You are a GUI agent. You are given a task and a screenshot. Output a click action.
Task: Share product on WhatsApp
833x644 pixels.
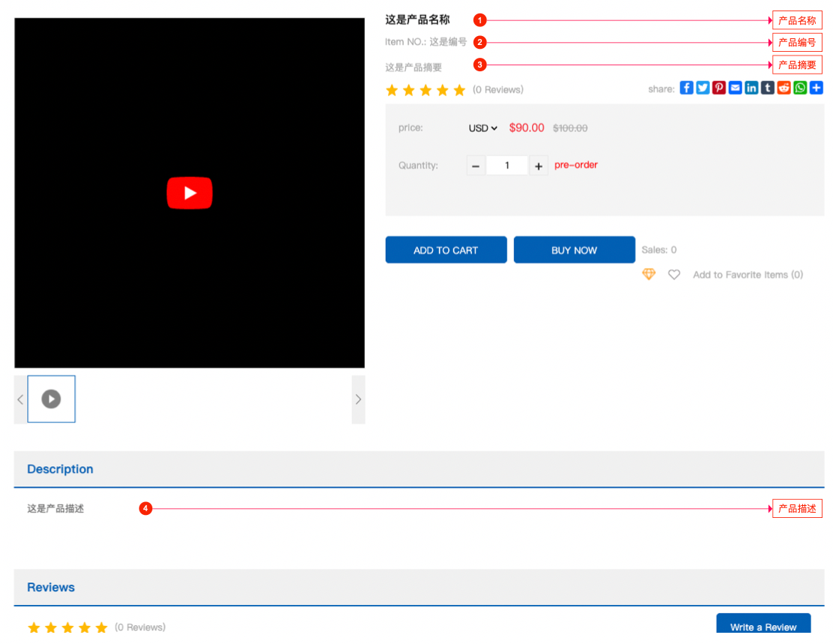[x=800, y=88]
